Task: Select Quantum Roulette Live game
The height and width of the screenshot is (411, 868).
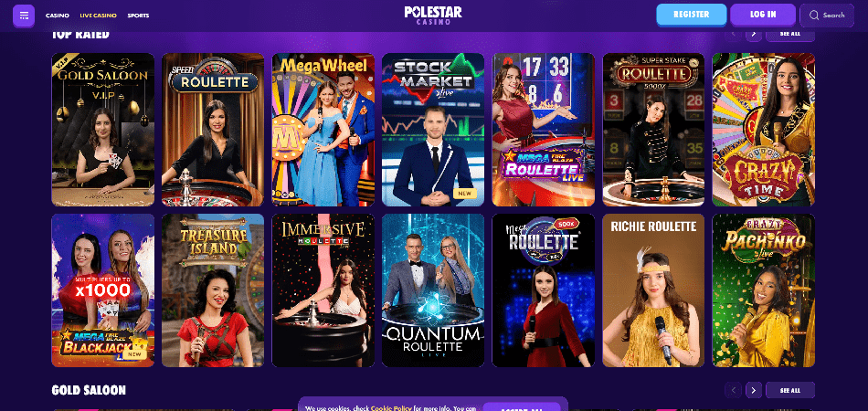Action: click(x=433, y=290)
